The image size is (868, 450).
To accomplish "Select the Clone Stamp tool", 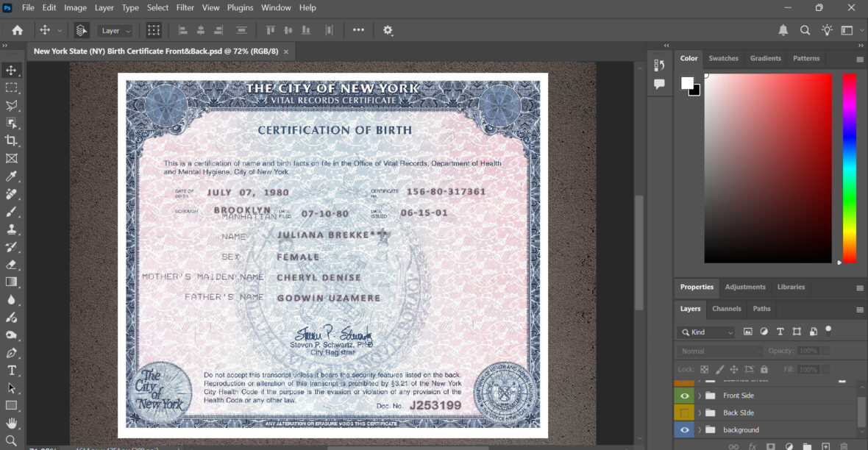I will point(11,229).
